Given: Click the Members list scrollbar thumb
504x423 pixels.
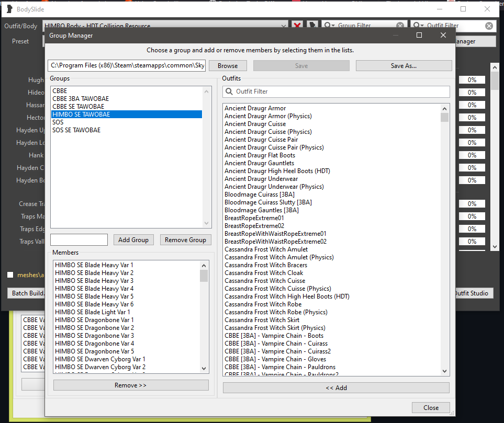Looking at the screenshot, I should (x=204, y=276).
